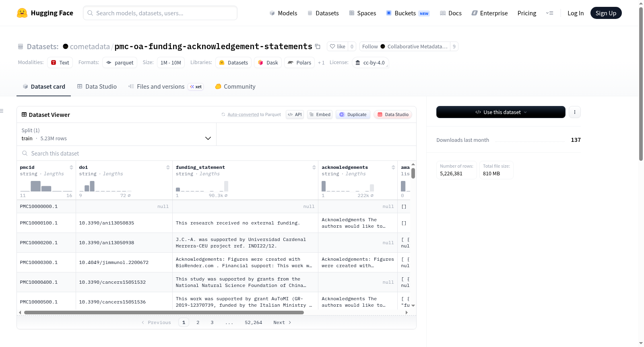
Task: Click the pmcid length histogram
Action: coord(46,186)
